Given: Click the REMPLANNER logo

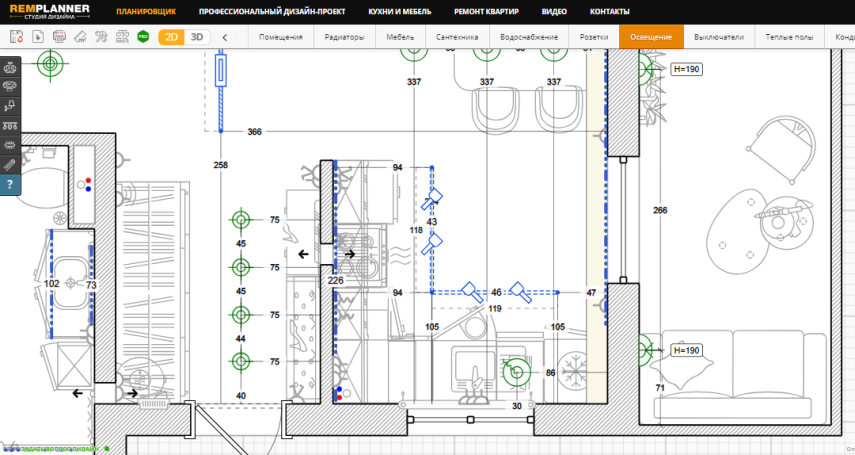Looking at the screenshot, I should tap(50, 12).
